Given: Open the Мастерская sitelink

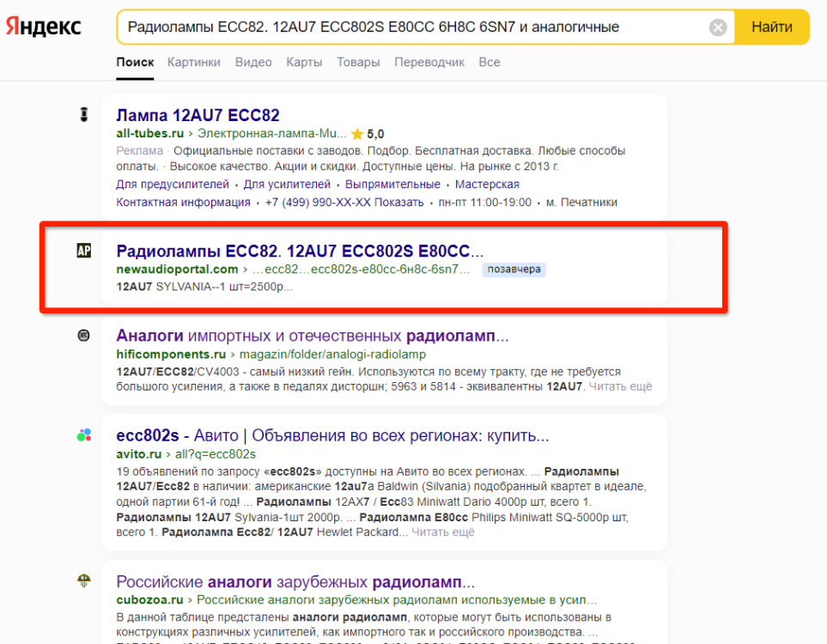Looking at the screenshot, I should pos(487,185).
